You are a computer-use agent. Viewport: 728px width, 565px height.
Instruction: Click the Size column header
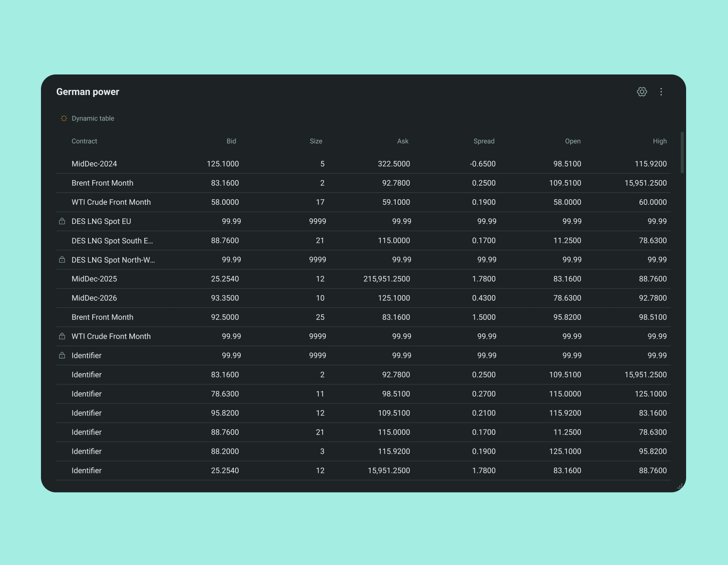tap(316, 141)
